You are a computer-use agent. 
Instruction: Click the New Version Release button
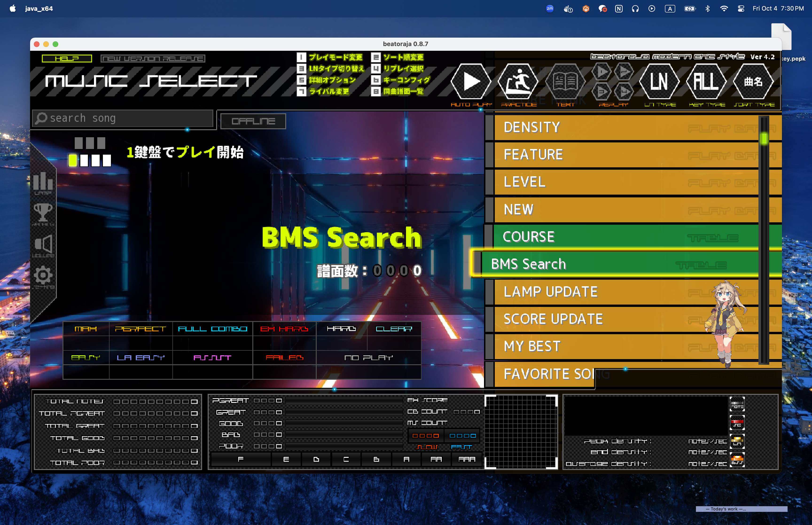(x=153, y=59)
